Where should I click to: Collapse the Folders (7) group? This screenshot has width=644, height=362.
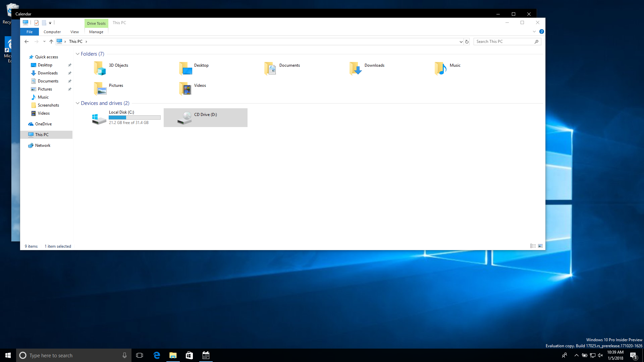(77, 54)
